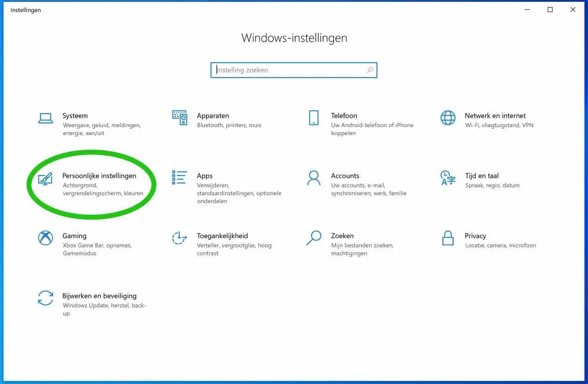This screenshot has height=384, width=588.
Task: Select the 'Toegankelijkheid' heading
Action: [x=222, y=235]
